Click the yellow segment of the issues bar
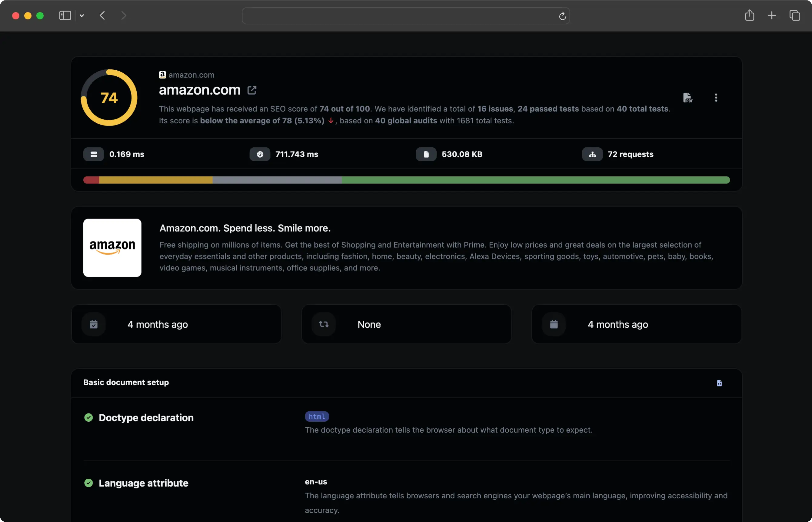812x522 pixels. [156, 180]
